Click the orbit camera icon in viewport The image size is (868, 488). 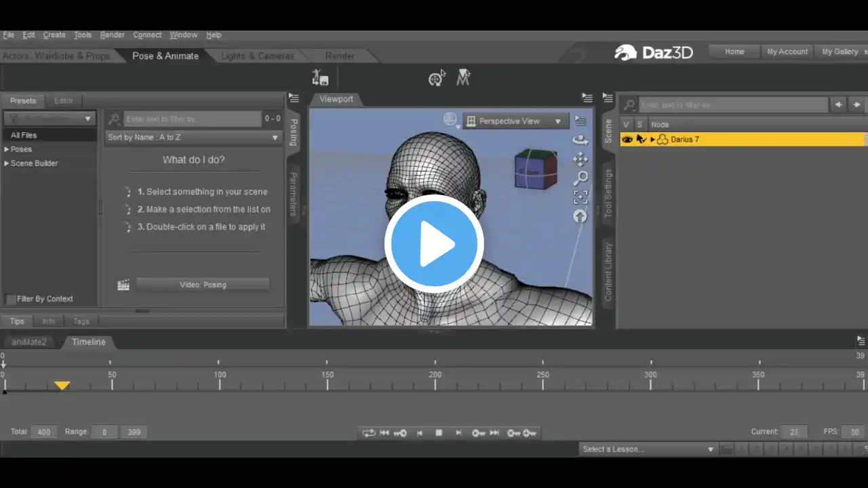580,140
